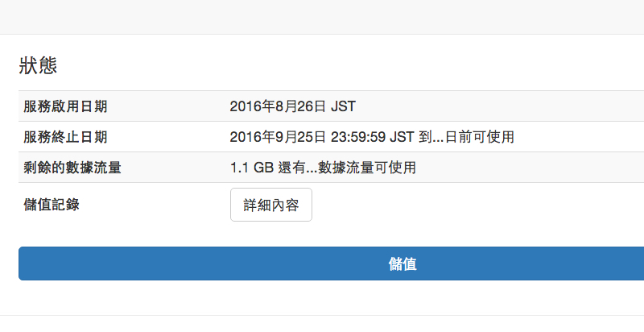Click the gray header bar above 狀態
The height and width of the screenshot is (332, 644).
pyautogui.click(x=322, y=16)
